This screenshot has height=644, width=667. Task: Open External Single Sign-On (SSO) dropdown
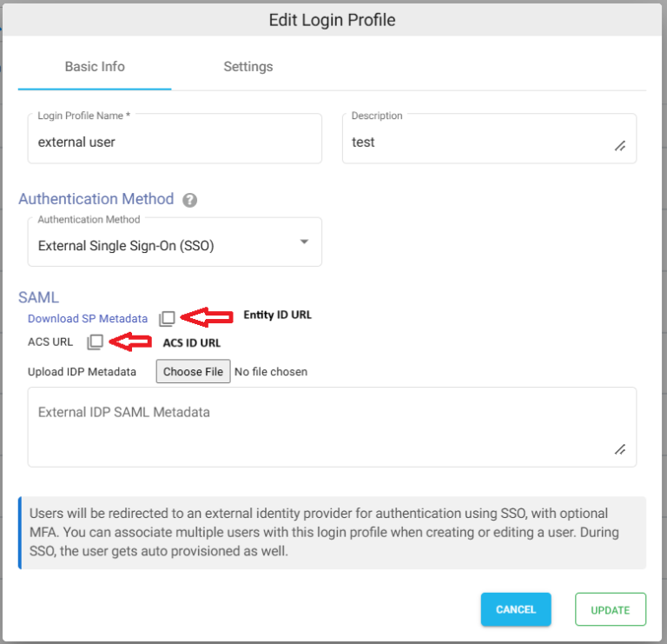(175, 242)
